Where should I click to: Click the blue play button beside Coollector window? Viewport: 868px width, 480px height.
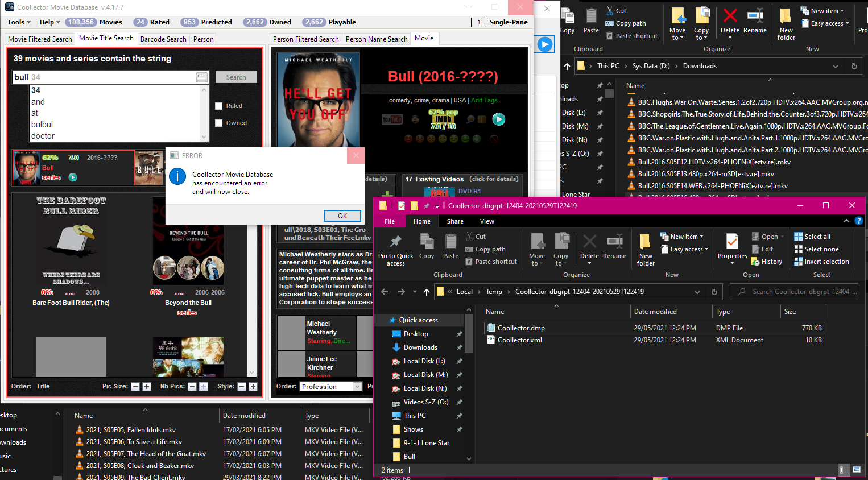click(545, 44)
